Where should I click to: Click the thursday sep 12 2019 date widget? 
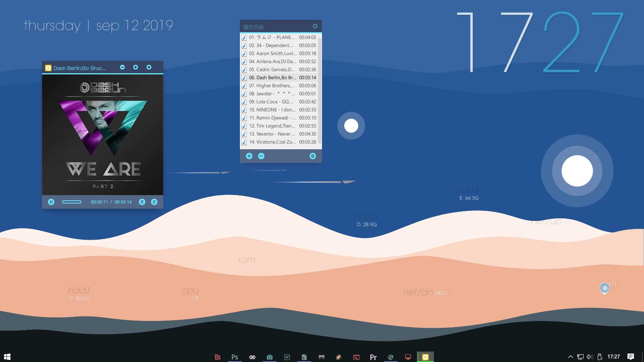point(99,25)
